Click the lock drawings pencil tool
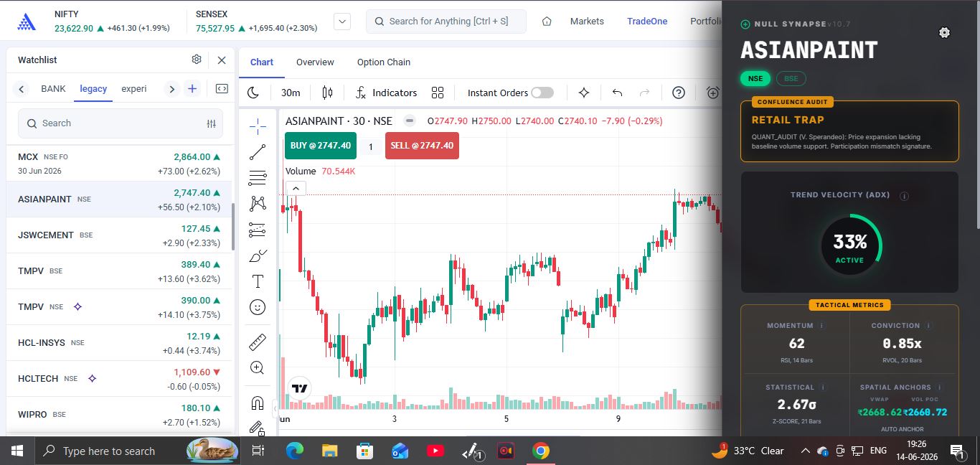This screenshot has width=980, height=465. [x=258, y=428]
